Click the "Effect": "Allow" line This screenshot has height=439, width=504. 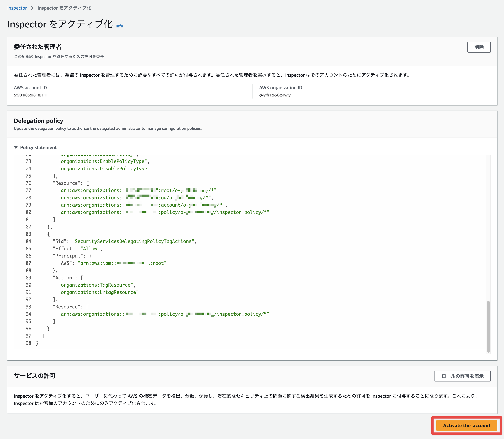coord(77,248)
